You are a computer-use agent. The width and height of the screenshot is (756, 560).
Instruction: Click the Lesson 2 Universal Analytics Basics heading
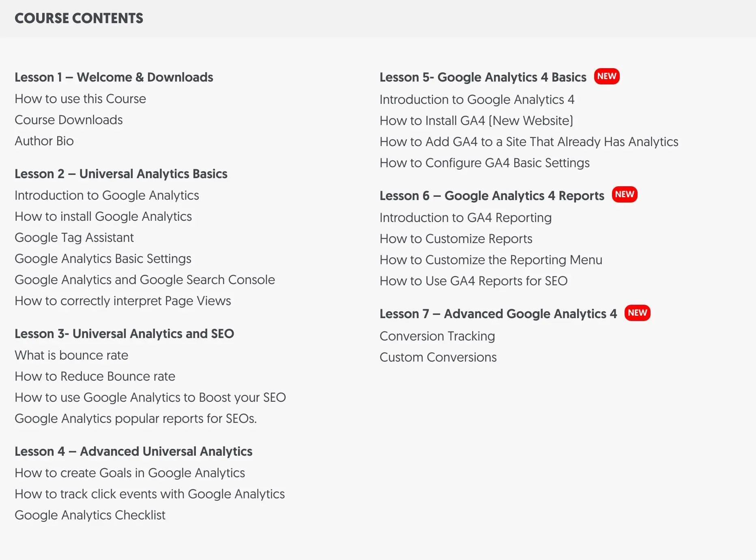pos(121,174)
